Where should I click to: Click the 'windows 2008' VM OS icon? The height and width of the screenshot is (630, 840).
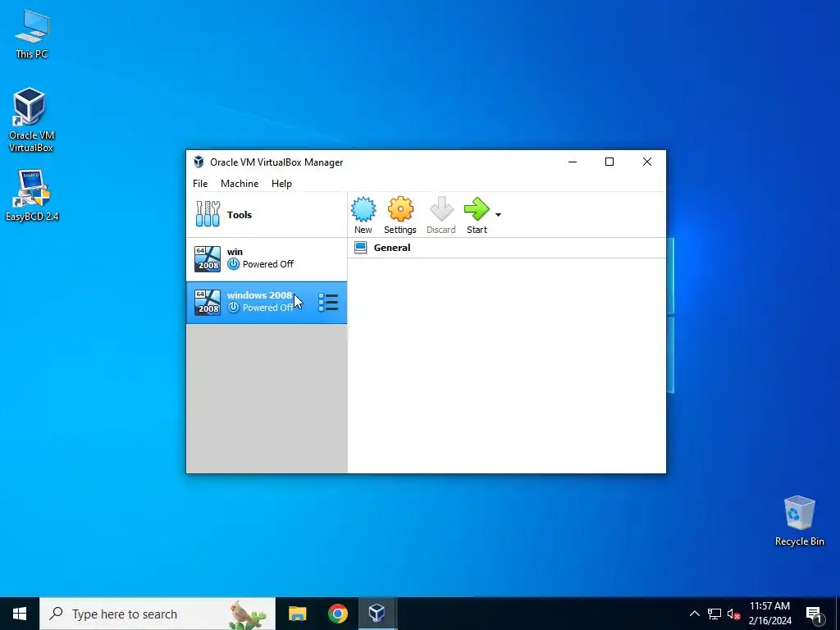[x=208, y=303]
